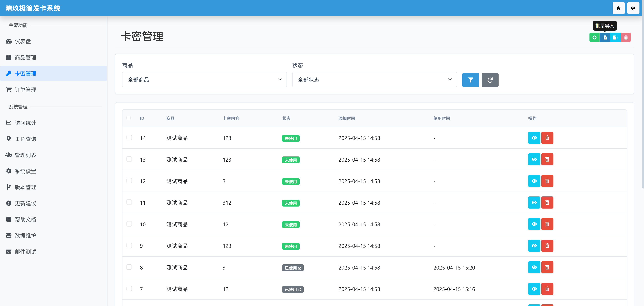Check the checkbox for row ID 13
This screenshot has width=644, height=306.
click(x=129, y=159)
